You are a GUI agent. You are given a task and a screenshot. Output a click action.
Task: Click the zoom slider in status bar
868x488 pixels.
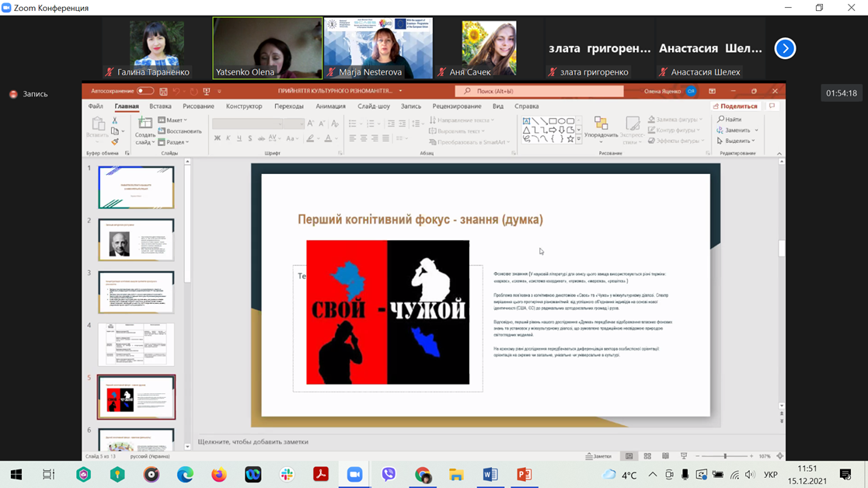coord(725,456)
